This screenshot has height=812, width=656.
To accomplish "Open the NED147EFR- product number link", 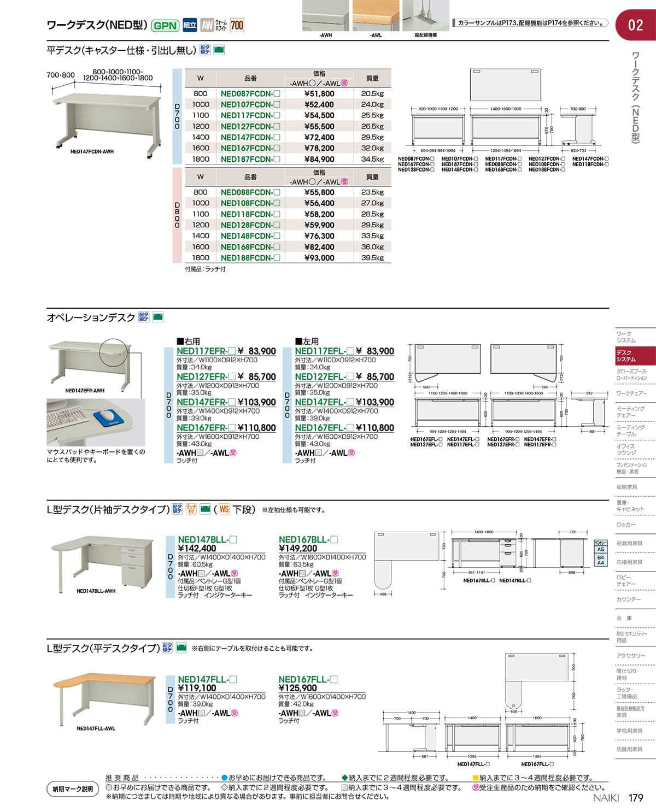I will [202, 402].
